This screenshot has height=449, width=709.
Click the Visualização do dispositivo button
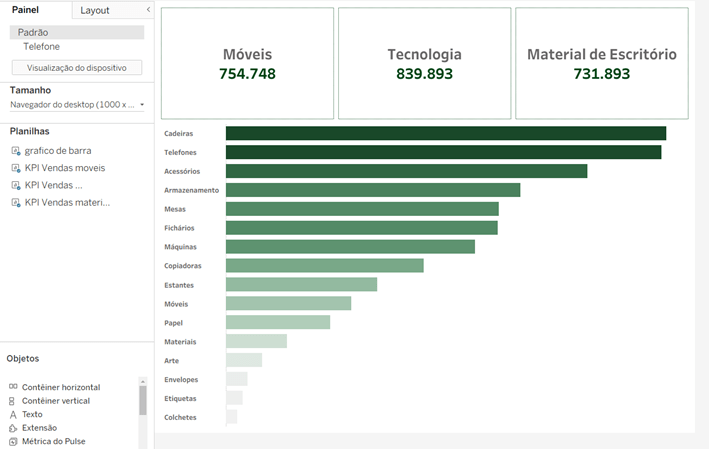[77, 68]
